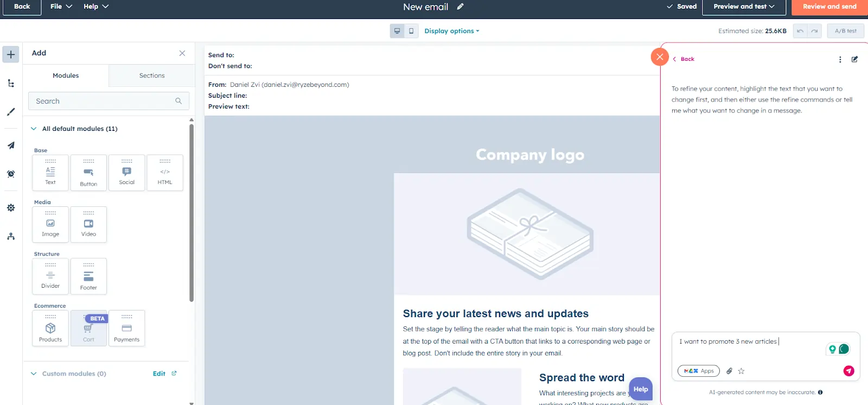Image resolution: width=868 pixels, height=405 pixels.
Task: Open the content tree structure icon in sidebar
Action: [11, 83]
